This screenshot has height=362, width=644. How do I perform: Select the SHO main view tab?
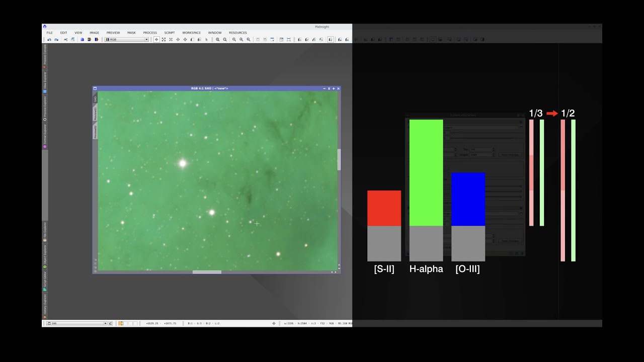(x=95, y=99)
